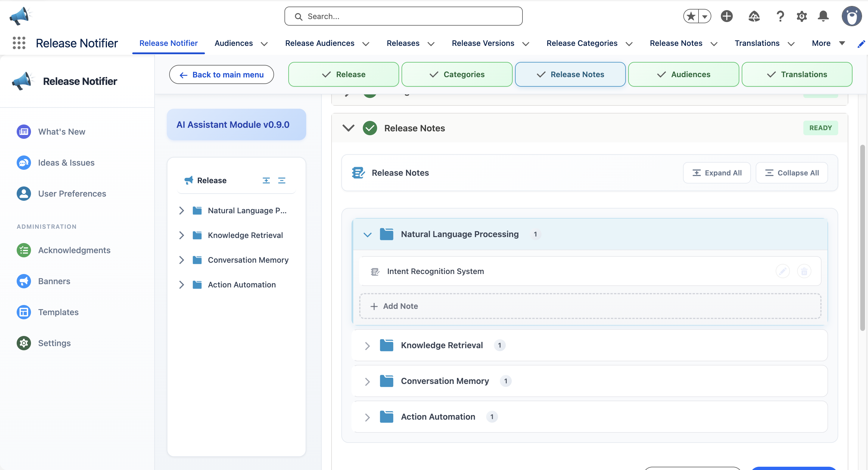Image resolution: width=868 pixels, height=470 pixels.
Task: Click Add Note under Natural Language Processing
Action: click(590, 306)
